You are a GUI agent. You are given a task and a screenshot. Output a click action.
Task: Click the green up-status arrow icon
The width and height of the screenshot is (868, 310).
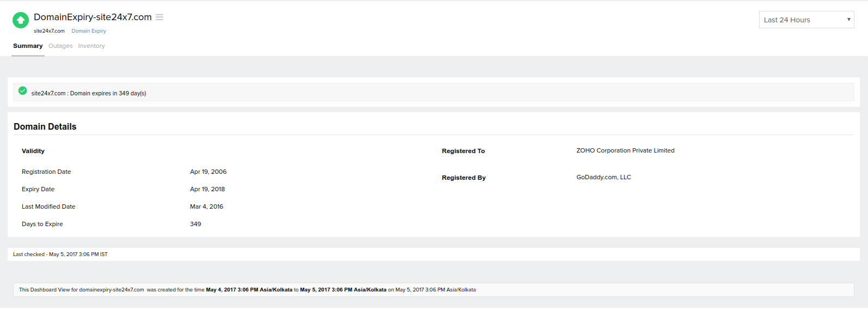point(21,20)
